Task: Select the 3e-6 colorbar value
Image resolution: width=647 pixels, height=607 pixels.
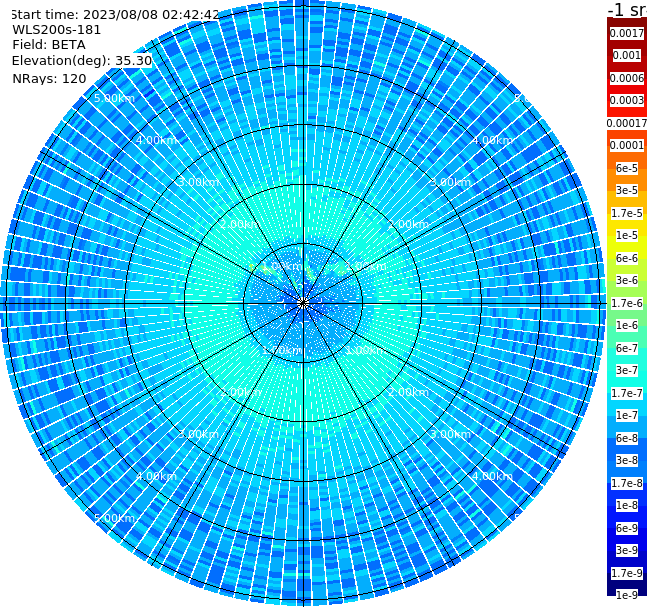Action: [627, 280]
